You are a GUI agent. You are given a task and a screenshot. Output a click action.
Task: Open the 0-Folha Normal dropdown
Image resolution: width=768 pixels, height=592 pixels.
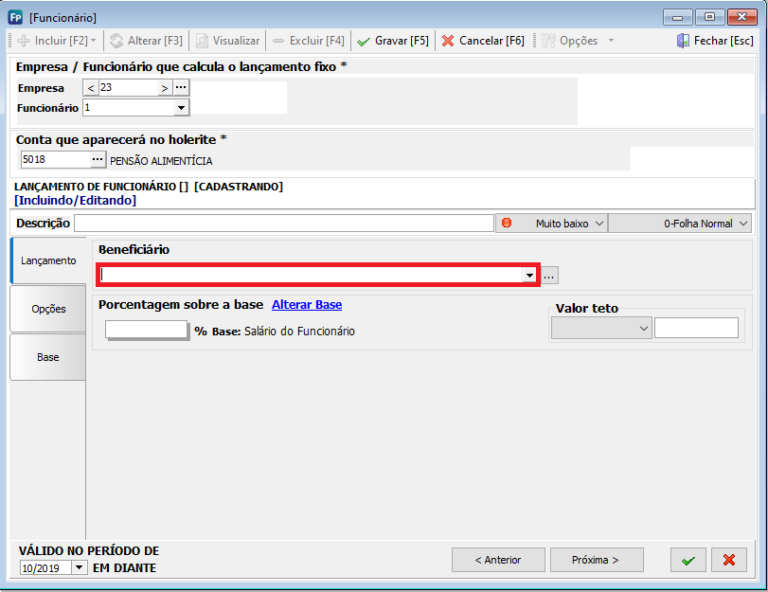[679, 223]
